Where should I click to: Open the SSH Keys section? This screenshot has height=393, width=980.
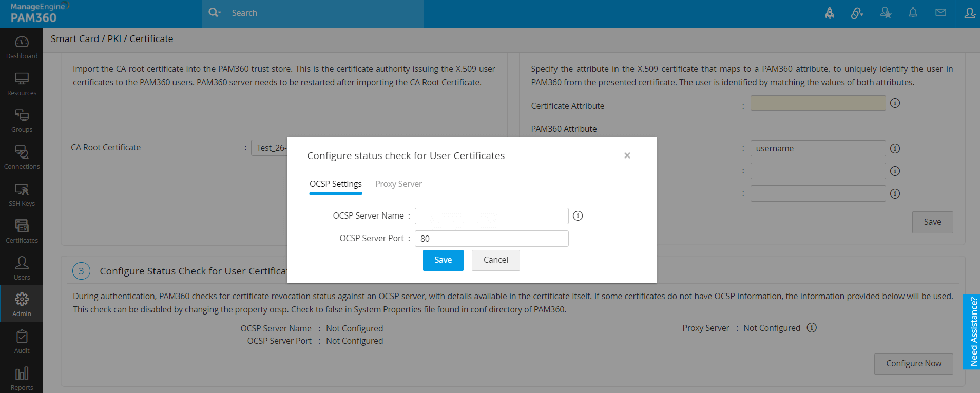[x=22, y=195]
